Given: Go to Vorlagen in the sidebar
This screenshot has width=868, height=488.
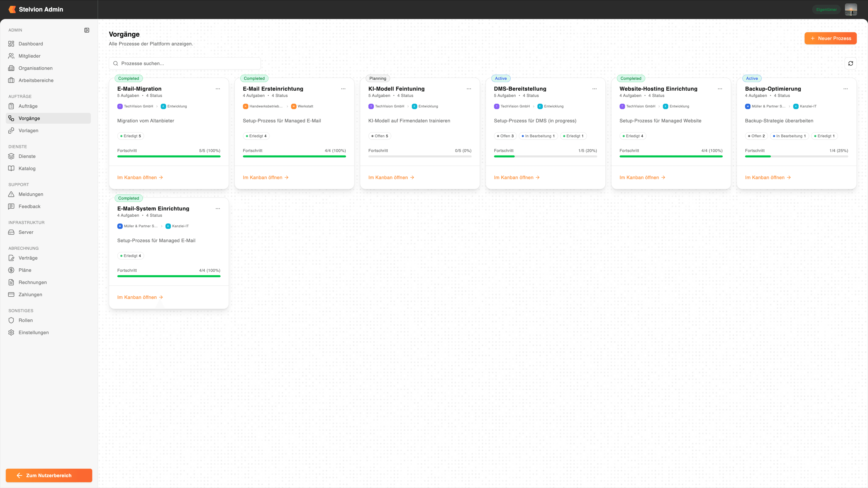Looking at the screenshot, I should pyautogui.click(x=28, y=130).
